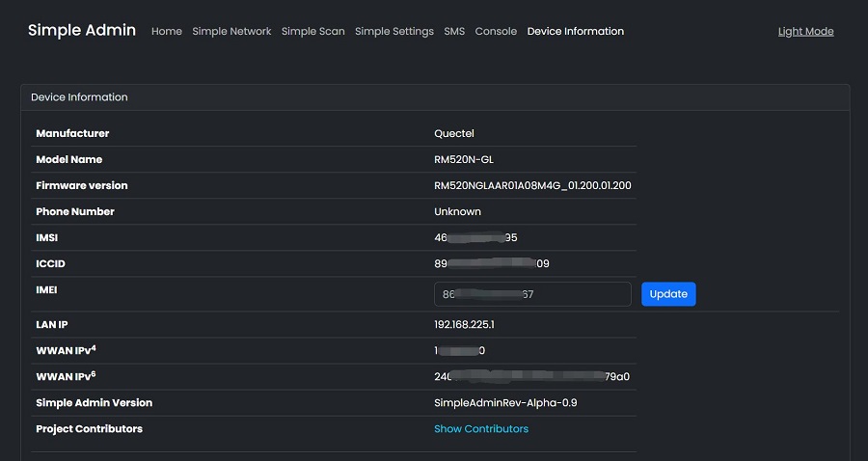
Task: Click the LAN IP label
Action: pyautogui.click(x=52, y=324)
